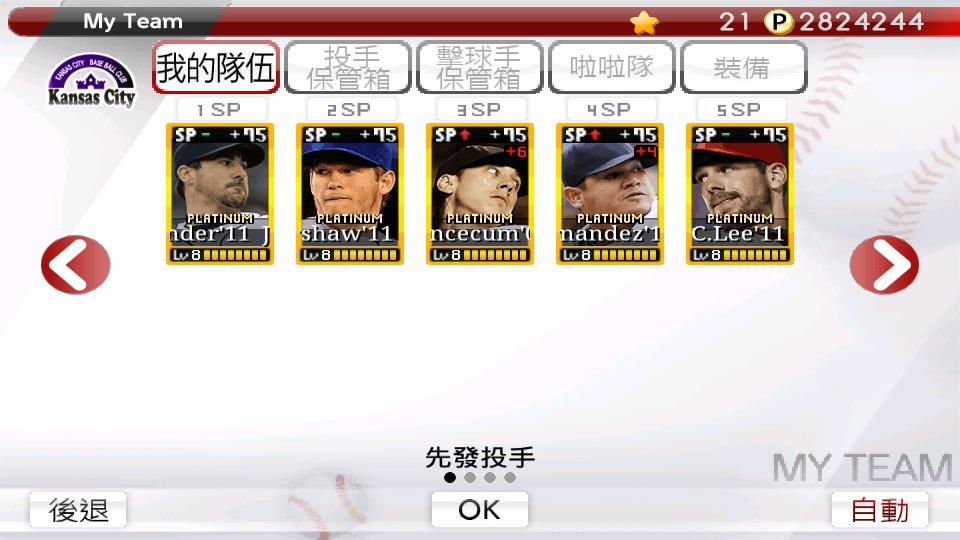This screenshot has width=960, height=540.
Task: Select the Hernandez platinum pitcher card
Action: (610, 194)
